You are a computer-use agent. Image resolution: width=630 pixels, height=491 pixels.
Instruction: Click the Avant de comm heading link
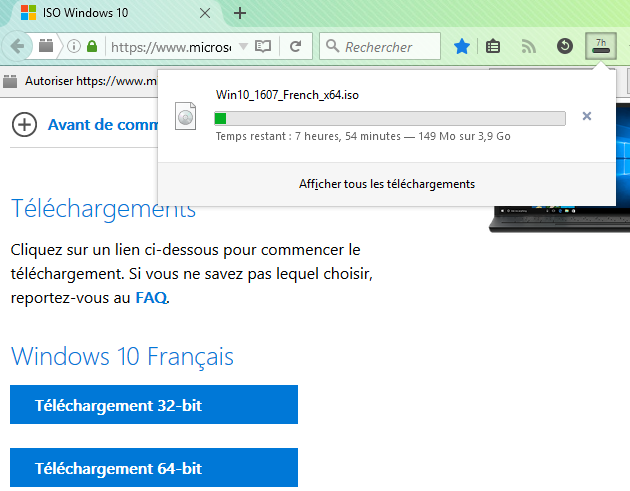tap(103, 125)
